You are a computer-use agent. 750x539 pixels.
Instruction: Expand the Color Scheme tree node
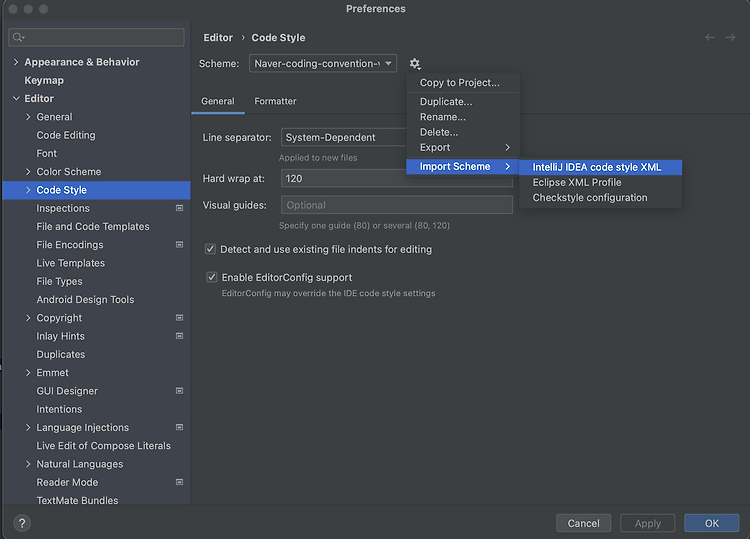(28, 172)
